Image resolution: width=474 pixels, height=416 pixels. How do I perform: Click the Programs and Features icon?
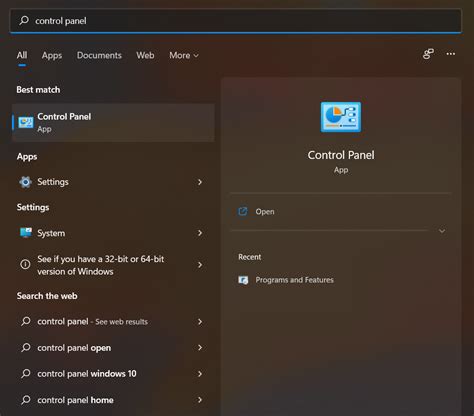[243, 280]
